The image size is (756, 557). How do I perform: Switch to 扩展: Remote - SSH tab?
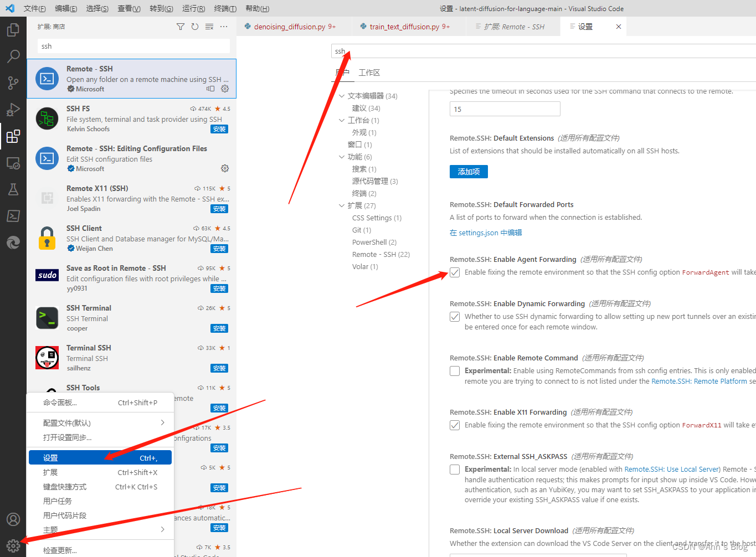pos(513,27)
